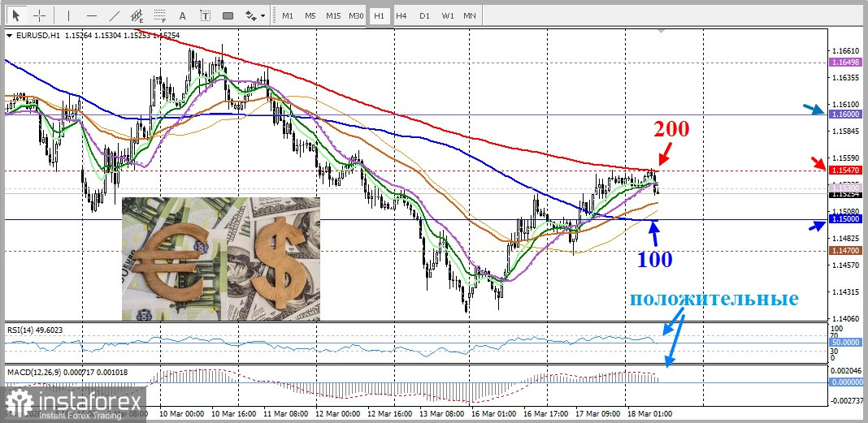This screenshot has height=423, width=868.
Task: Enable the H4 timeframe
Action: click(x=401, y=15)
